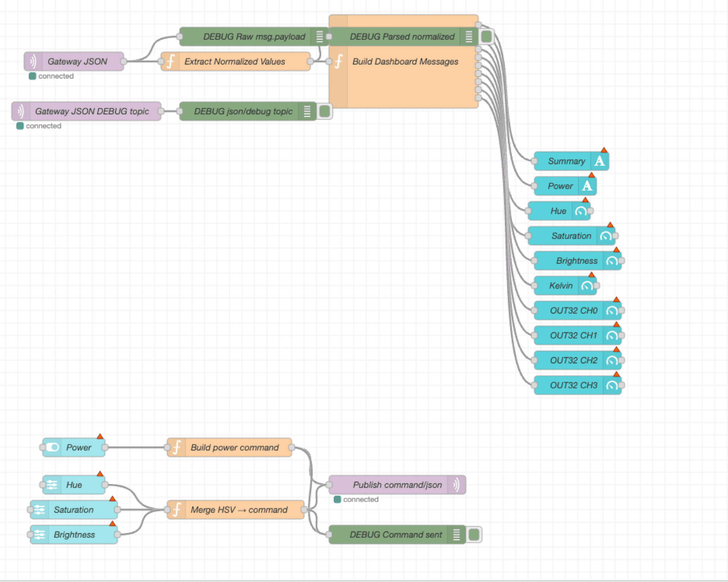Click the function icon on Build Dashboard Messages
Viewport: 728px width, 582px height.
(x=339, y=61)
